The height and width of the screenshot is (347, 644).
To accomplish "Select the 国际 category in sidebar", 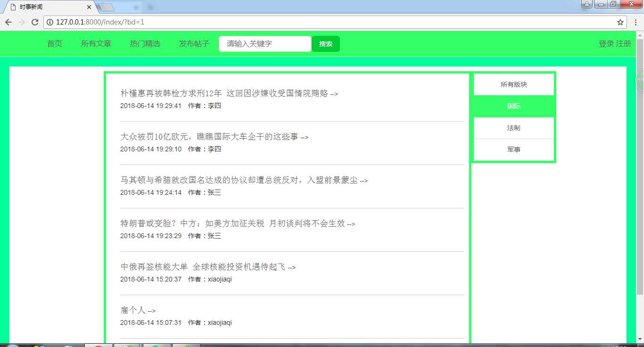I will pos(514,107).
